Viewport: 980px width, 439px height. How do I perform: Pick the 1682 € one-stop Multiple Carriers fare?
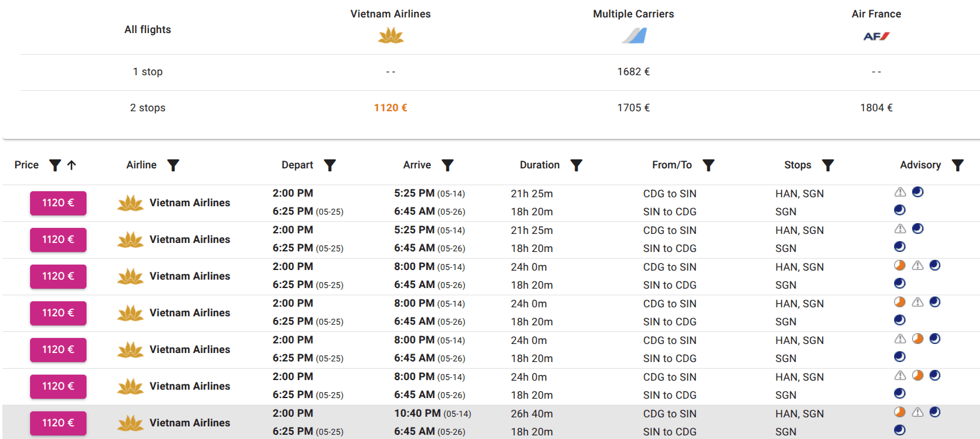[x=633, y=72]
